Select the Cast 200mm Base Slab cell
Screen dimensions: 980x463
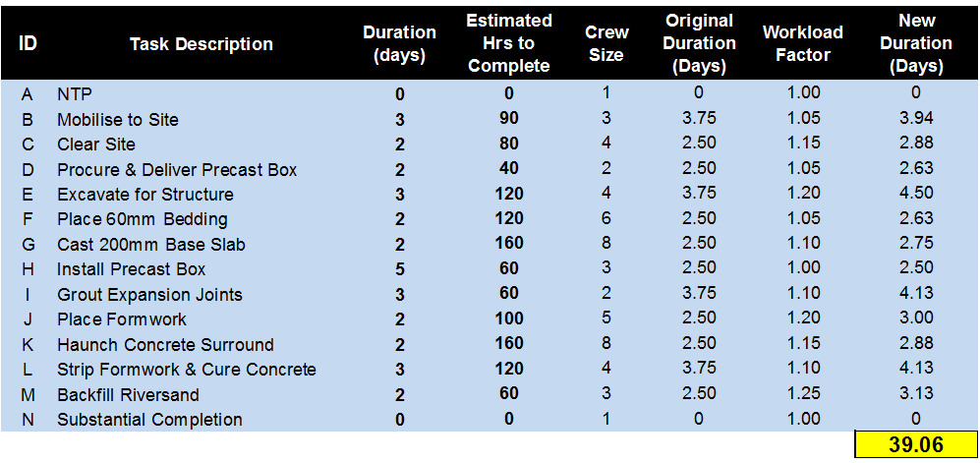[x=151, y=245]
